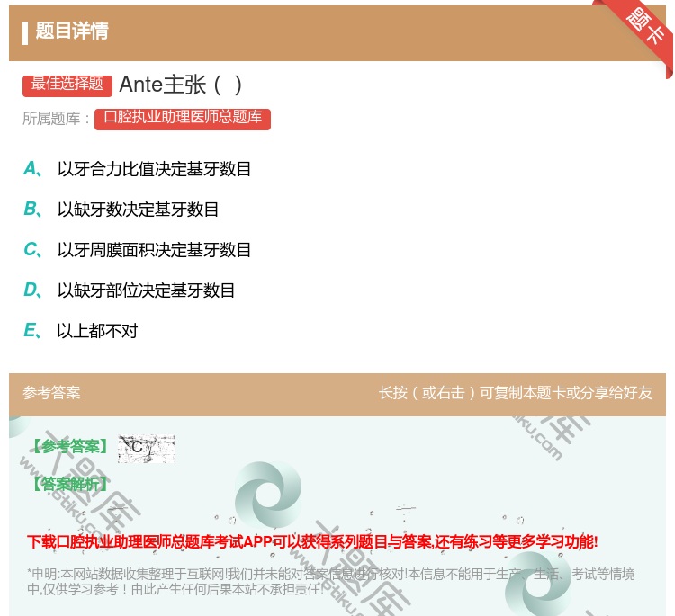The width and height of the screenshot is (675, 616).
Task: Select option A 以牙合力比值决定基牙数目
Action: click(138, 169)
